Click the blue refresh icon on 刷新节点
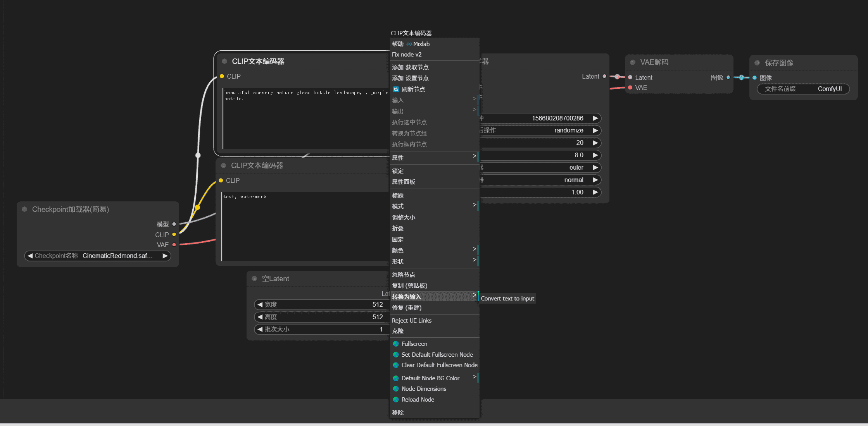The image size is (868, 426). click(x=396, y=89)
